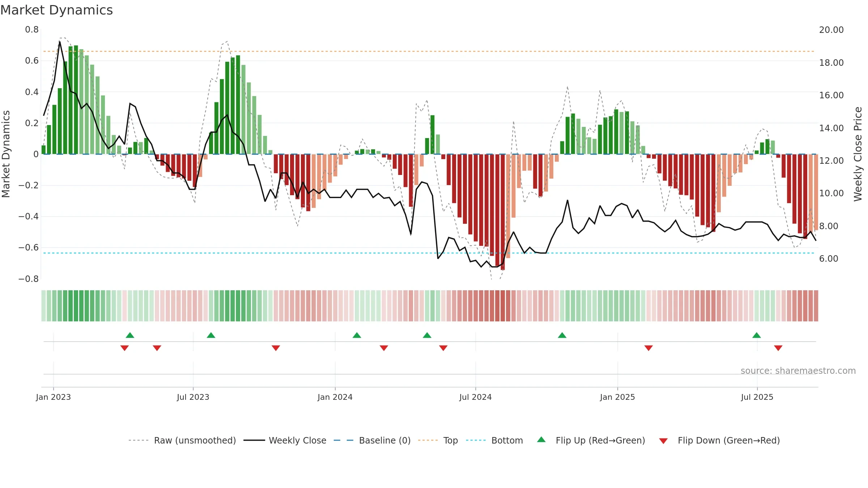The height and width of the screenshot is (488, 868).
Task: Select the Flip Up marker in spring 2024
Action: pos(427,335)
